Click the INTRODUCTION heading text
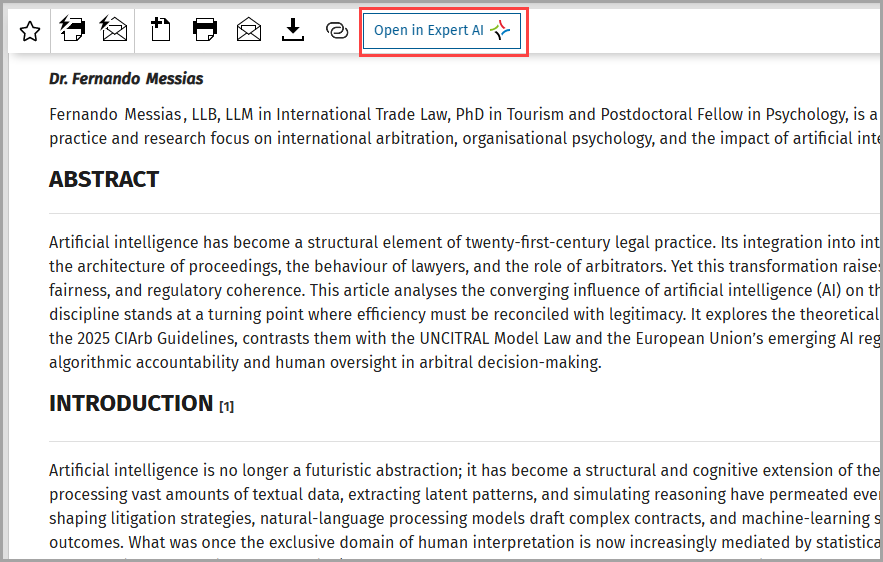This screenshot has height=562, width=883. [131, 403]
